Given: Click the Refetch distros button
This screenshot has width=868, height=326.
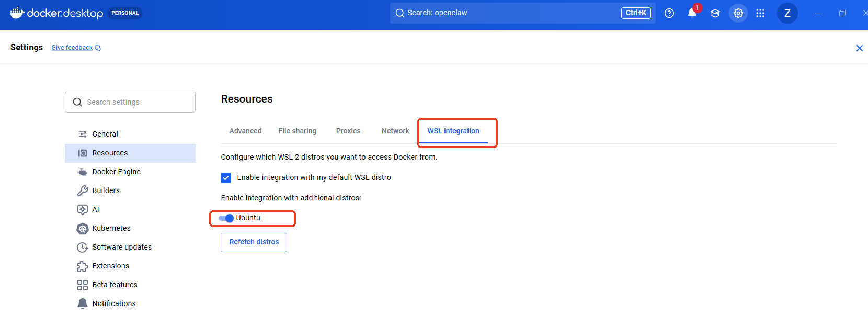Looking at the screenshot, I should [x=254, y=242].
